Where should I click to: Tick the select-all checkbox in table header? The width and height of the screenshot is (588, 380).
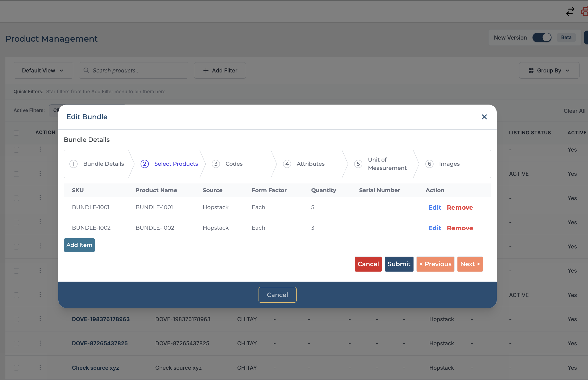[16, 133]
